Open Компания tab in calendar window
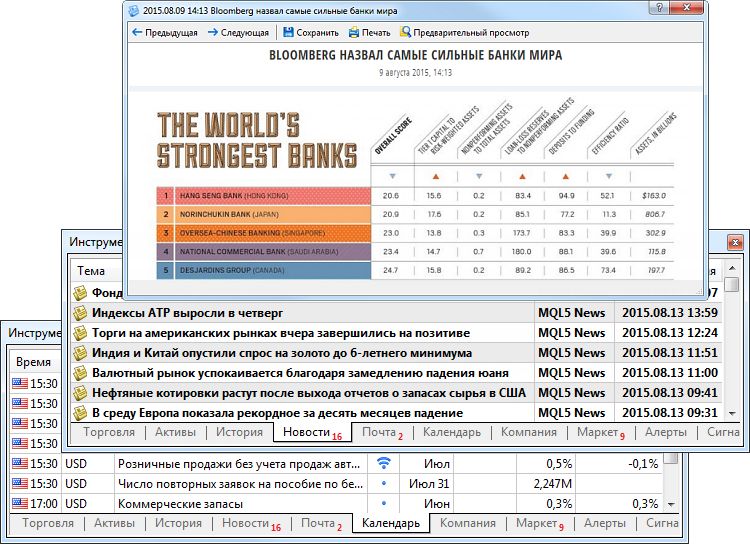The height and width of the screenshot is (544, 750). (x=468, y=523)
